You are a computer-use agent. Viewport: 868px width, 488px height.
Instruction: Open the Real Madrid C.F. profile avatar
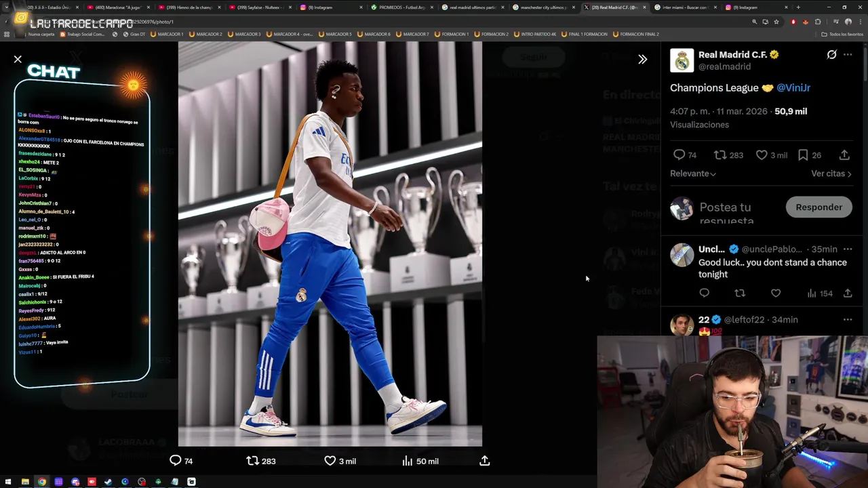[x=682, y=60]
